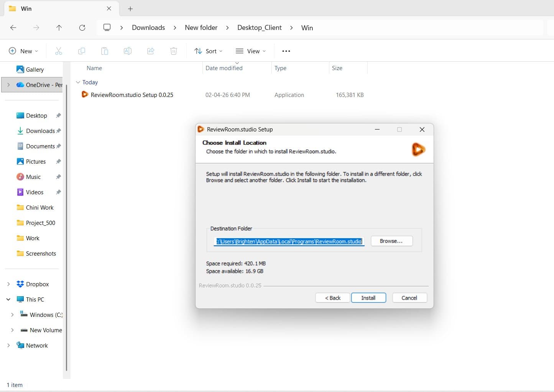Open the New item dropdown
The image size is (554, 392).
coord(23,51)
